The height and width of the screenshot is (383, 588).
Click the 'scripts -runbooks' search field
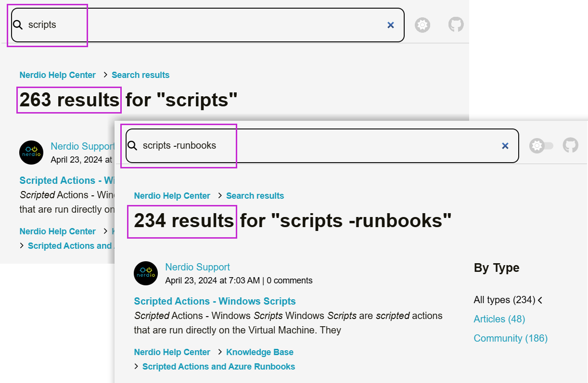[322, 146]
